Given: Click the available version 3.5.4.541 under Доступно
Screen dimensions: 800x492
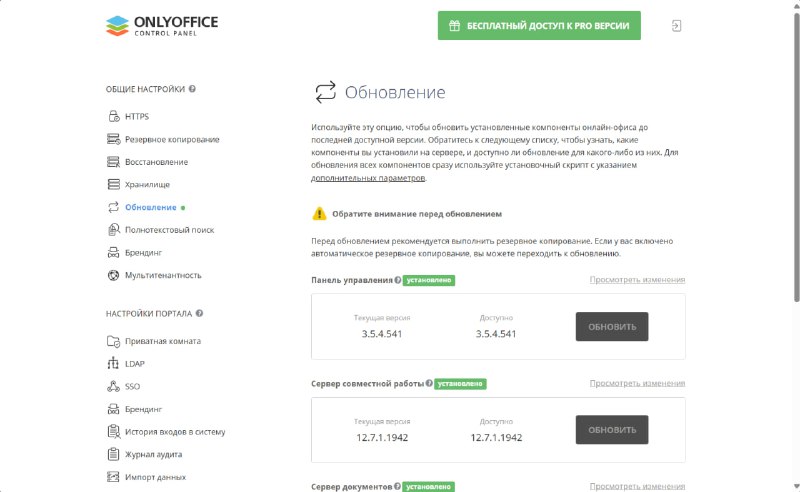Looking at the screenshot, I should (x=496, y=334).
